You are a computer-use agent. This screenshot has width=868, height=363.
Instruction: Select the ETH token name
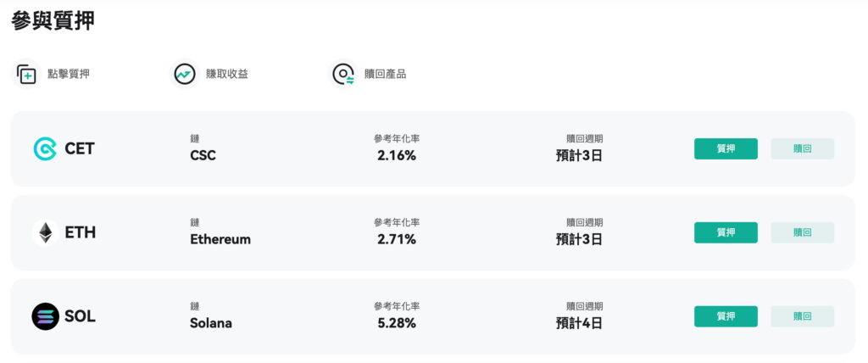81,232
